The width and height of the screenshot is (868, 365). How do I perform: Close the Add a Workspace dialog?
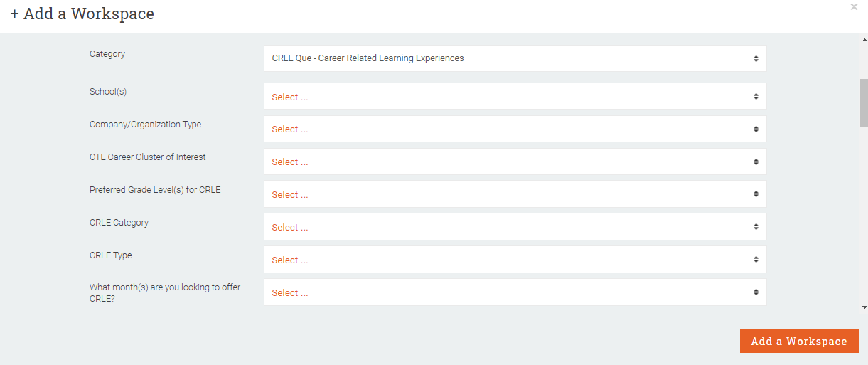pyautogui.click(x=854, y=7)
